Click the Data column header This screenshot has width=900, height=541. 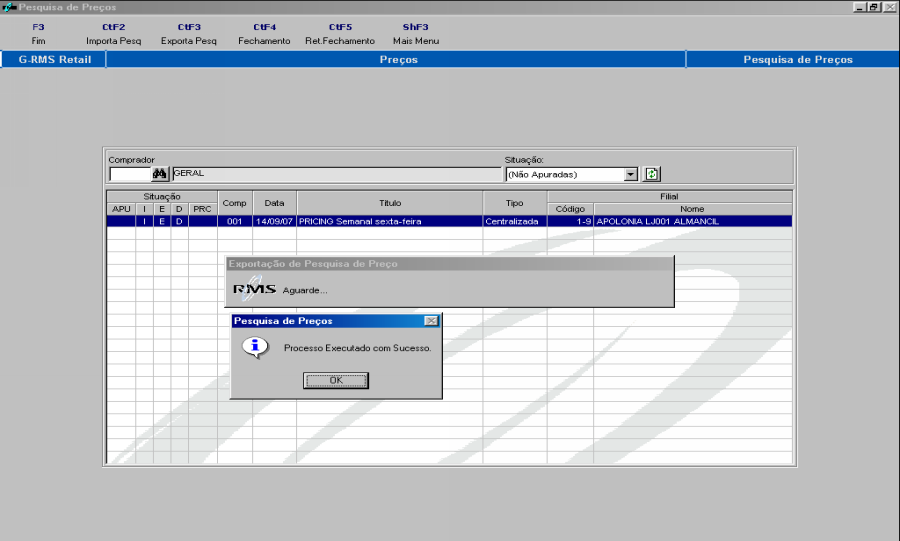pos(274,203)
